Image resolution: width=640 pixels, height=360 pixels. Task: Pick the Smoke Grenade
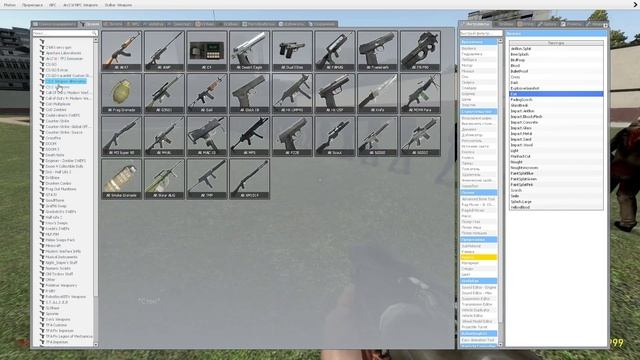click(x=121, y=179)
